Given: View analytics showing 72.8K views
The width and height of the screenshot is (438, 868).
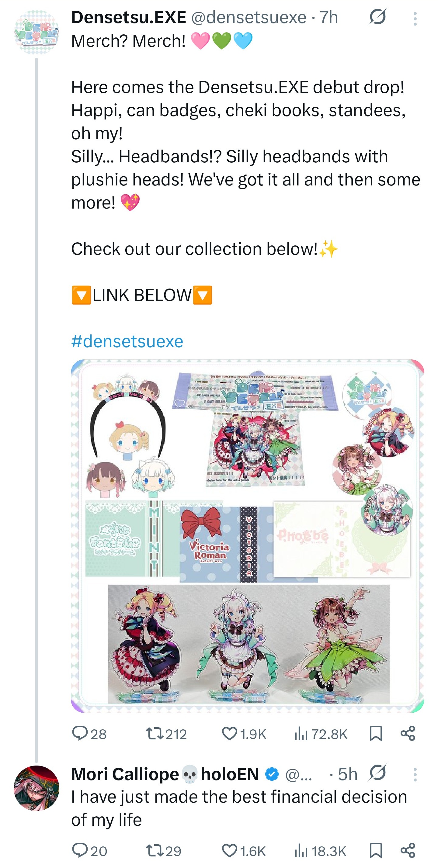Looking at the screenshot, I should pyautogui.click(x=321, y=734).
